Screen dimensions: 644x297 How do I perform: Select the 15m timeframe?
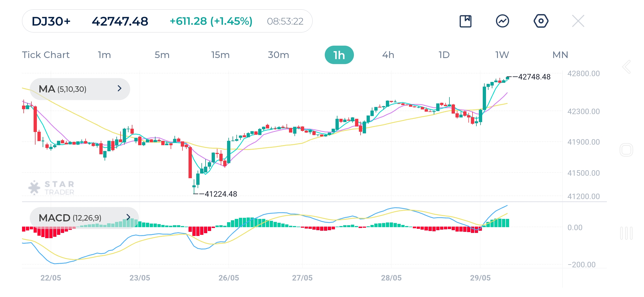point(220,55)
